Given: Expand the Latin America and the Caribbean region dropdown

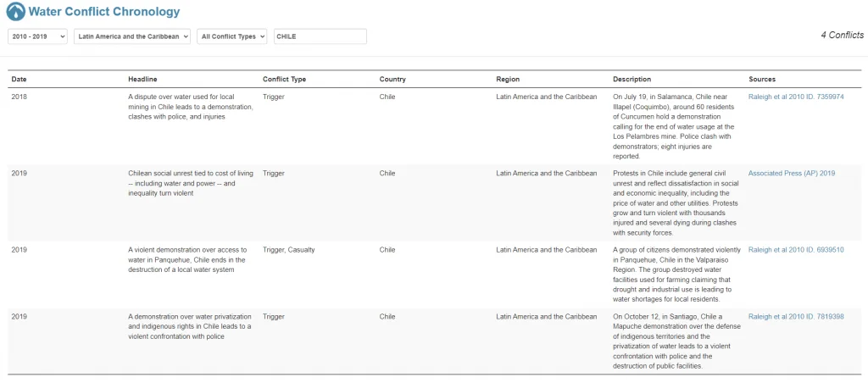Looking at the screenshot, I should coord(132,36).
